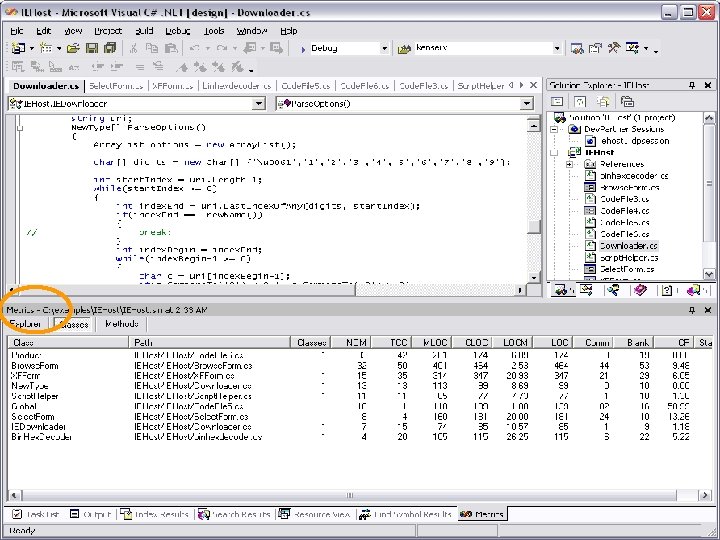Open the Find Symbol Results tab
Viewport: 720px width, 540px height.
406,514
